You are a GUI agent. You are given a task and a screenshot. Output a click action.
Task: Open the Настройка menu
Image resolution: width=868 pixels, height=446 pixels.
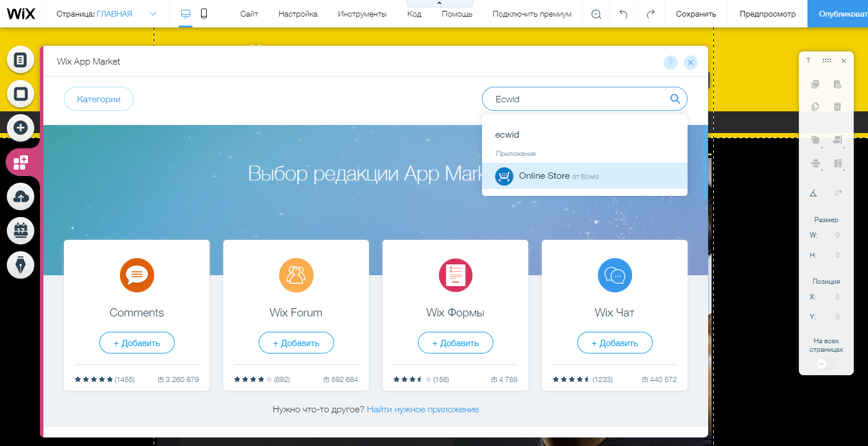[298, 14]
